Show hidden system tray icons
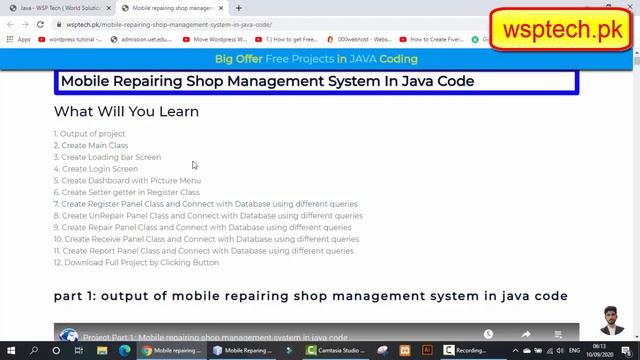640x360 pixels. (516, 351)
